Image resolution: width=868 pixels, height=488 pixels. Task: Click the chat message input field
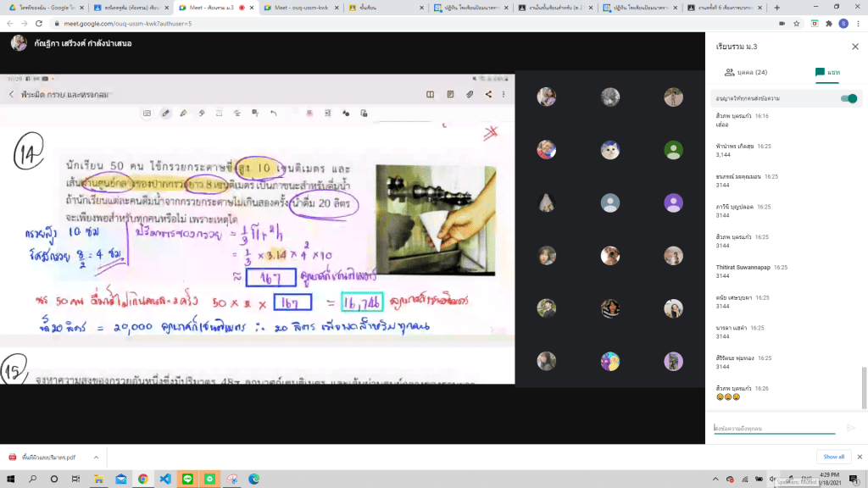[773, 429]
